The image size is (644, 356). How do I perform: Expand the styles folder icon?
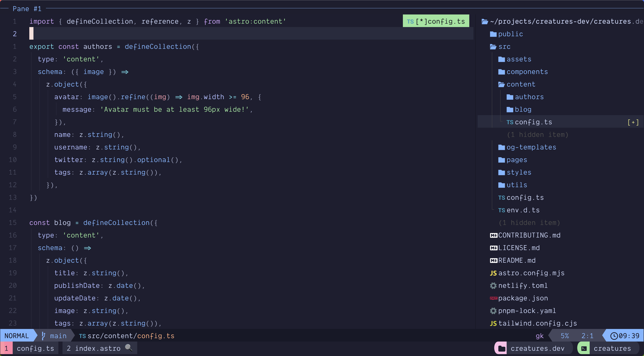click(501, 172)
